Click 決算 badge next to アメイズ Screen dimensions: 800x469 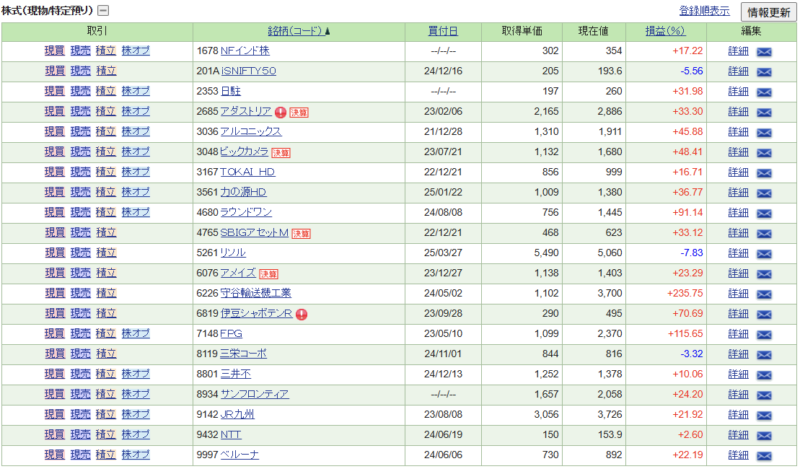tap(268, 274)
